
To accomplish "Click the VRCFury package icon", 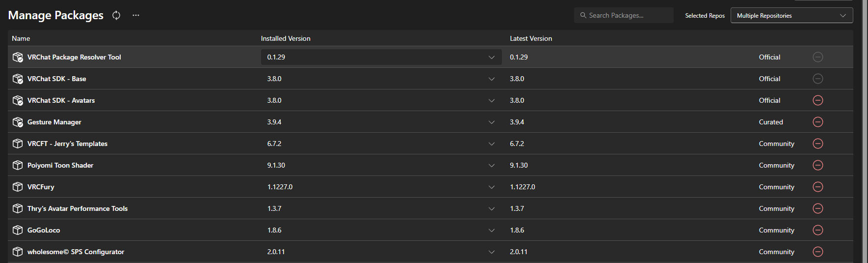I will coord(18,187).
